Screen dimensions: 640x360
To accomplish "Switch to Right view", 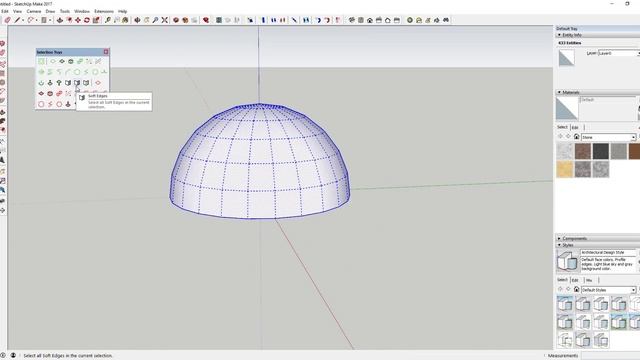I will point(379,20).
